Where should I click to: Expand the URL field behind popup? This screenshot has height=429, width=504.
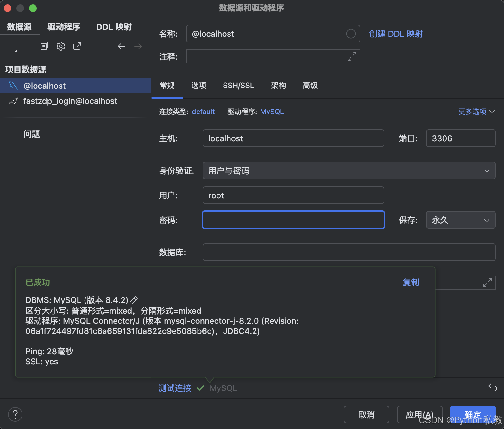tap(488, 282)
